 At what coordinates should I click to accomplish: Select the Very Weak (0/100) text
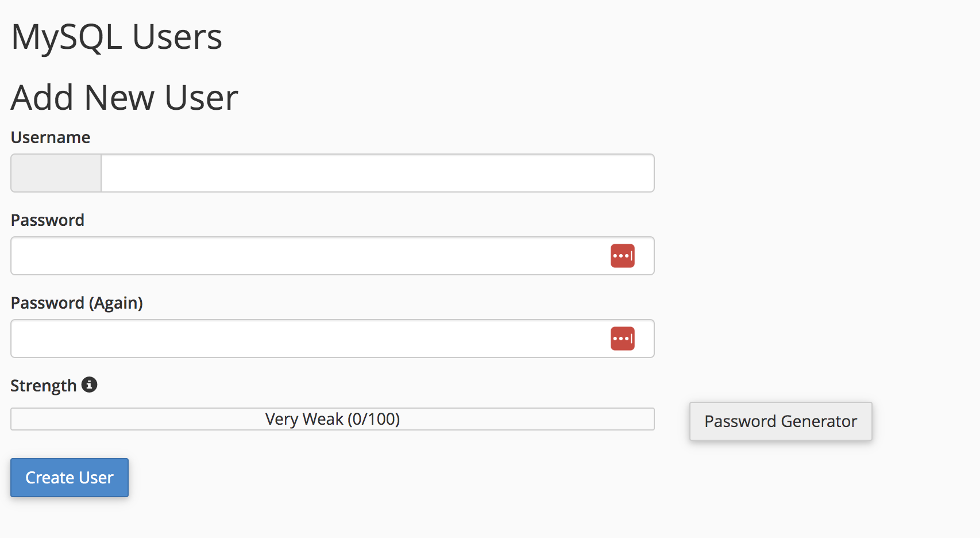tap(333, 419)
